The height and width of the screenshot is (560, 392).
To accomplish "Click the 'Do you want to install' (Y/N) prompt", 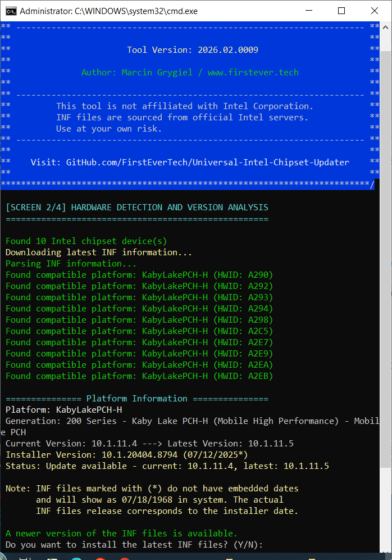I will (134, 545).
